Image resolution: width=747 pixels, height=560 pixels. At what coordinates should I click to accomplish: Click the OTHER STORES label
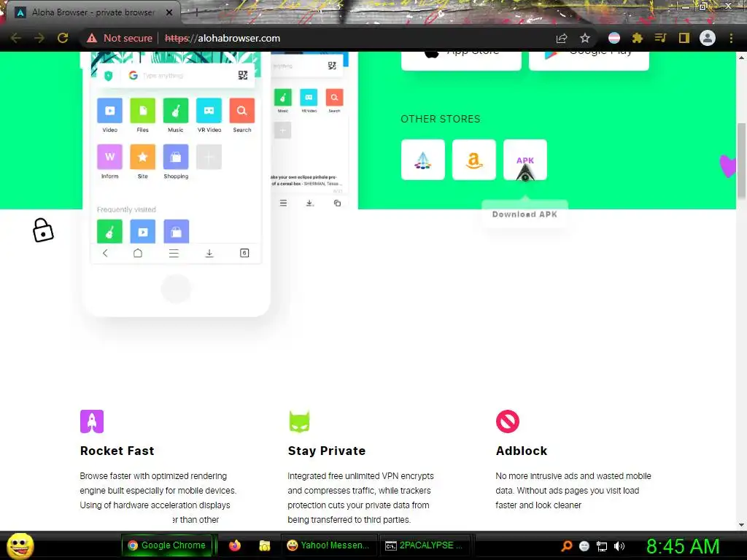click(x=440, y=119)
